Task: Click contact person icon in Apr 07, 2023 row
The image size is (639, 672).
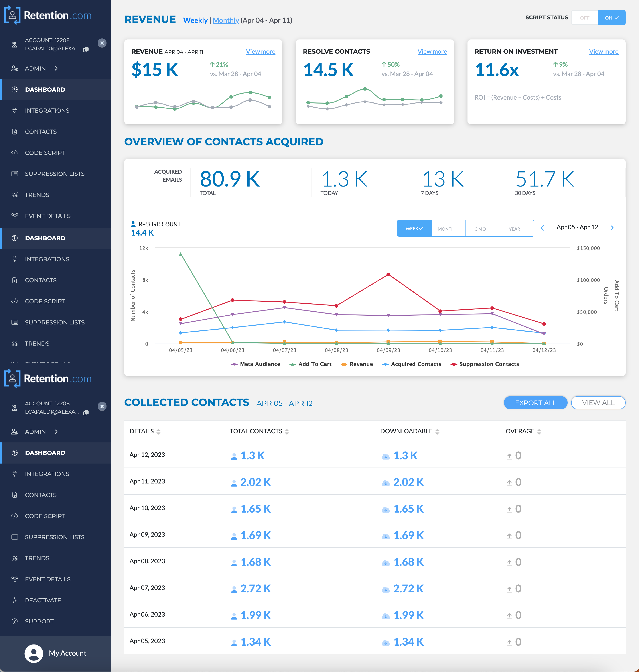Action: (x=234, y=590)
